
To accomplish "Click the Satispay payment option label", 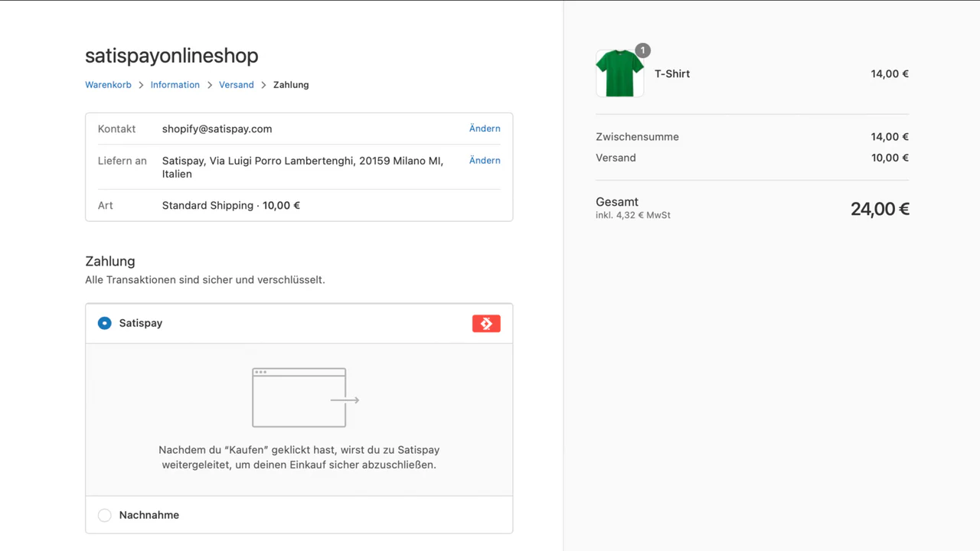I will pos(141,324).
